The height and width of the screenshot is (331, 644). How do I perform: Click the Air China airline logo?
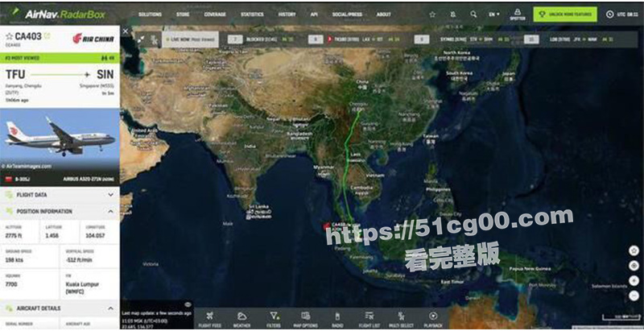pos(93,38)
